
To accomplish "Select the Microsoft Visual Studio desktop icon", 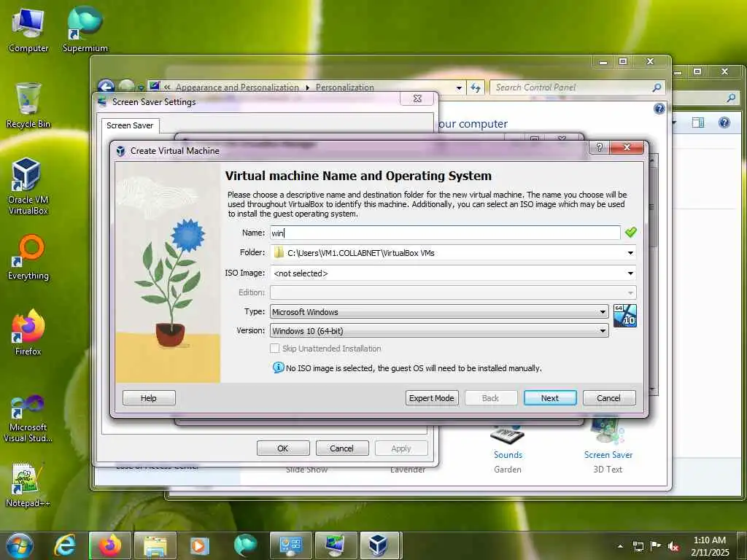I will (x=28, y=419).
